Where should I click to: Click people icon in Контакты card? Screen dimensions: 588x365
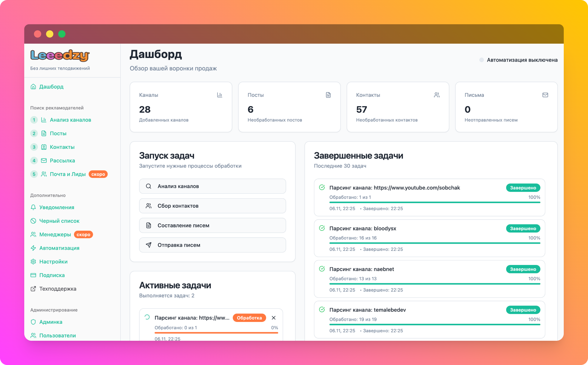tap(437, 95)
